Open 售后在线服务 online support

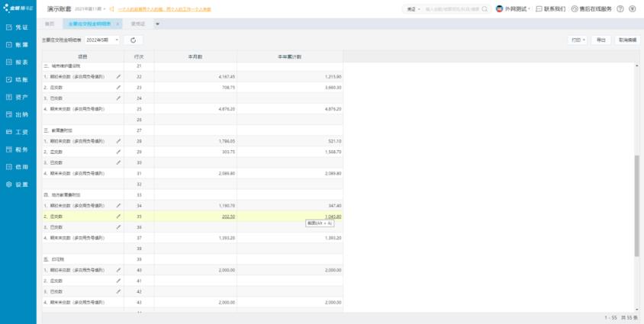pos(591,8)
